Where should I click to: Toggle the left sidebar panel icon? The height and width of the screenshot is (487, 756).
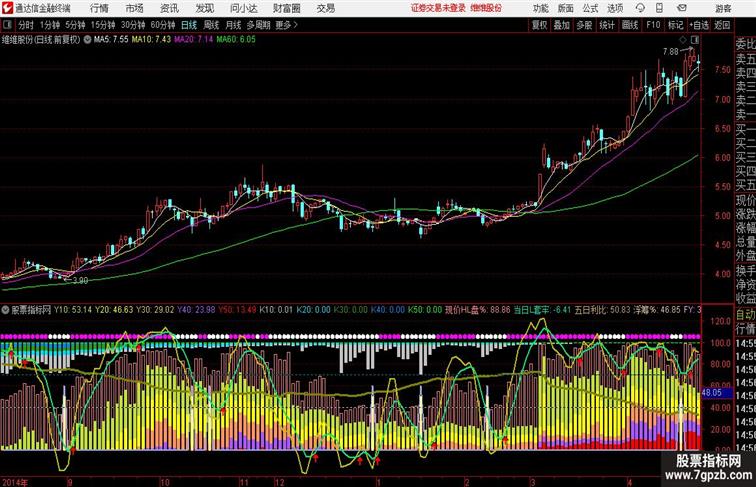pyautogui.click(x=7, y=24)
